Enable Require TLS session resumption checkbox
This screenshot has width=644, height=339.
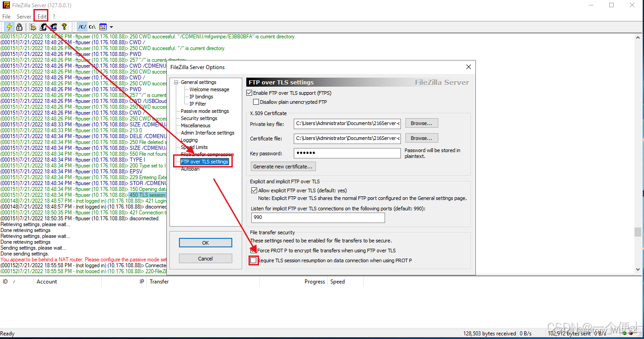click(254, 260)
